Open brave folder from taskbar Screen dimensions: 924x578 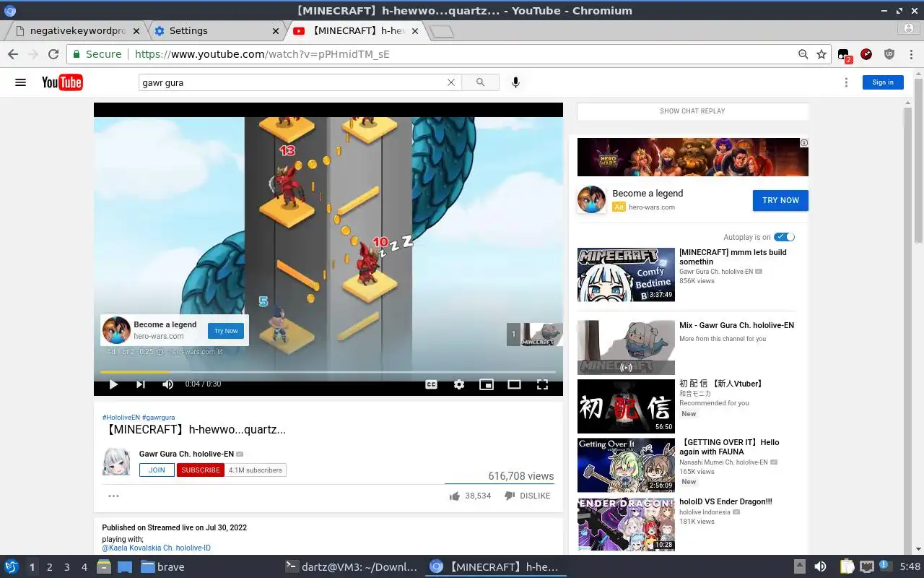pyautogui.click(x=162, y=567)
